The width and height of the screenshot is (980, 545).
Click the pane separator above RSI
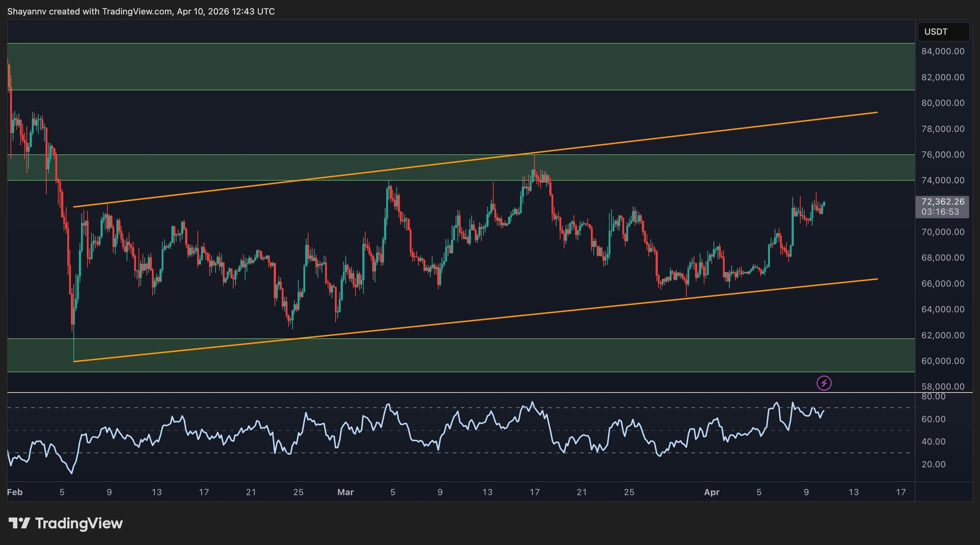pyautogui.click(x=459, y=392)
